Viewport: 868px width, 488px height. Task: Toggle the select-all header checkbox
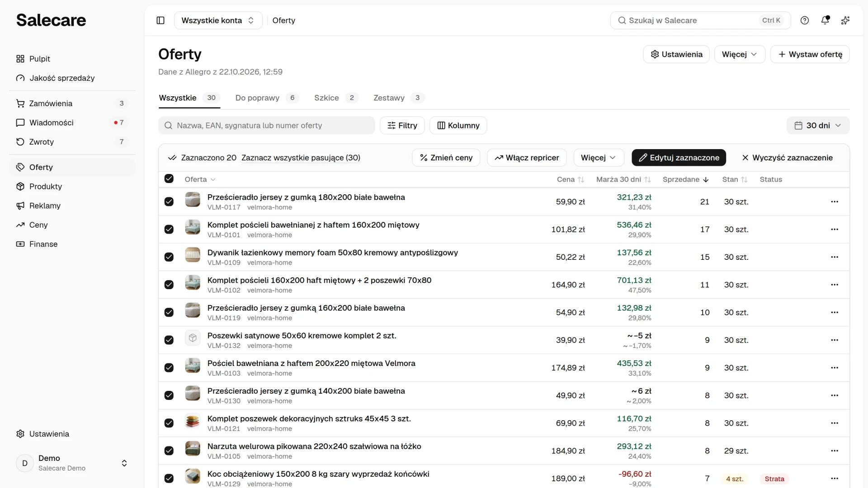[x=169, y=178]
